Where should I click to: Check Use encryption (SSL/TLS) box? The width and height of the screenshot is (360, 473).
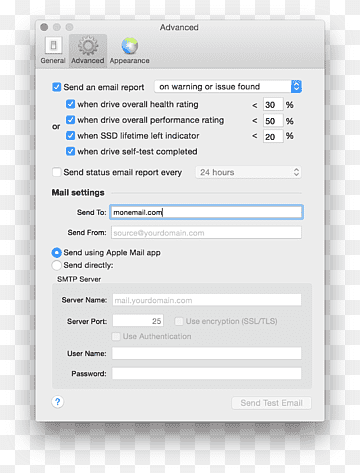[179, 321]
